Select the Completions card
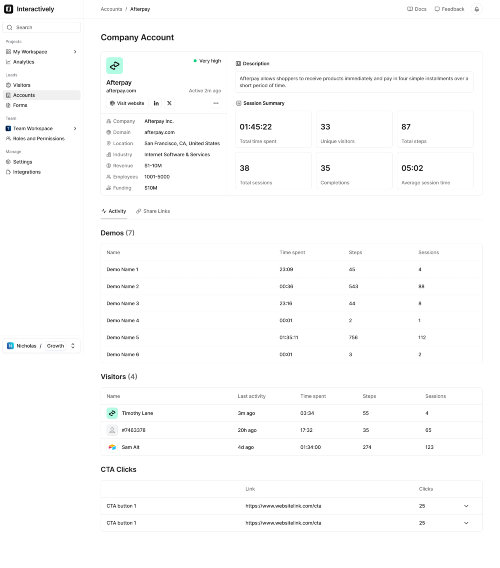Viewport: 500px width, 568px height. tap(354, 171)
